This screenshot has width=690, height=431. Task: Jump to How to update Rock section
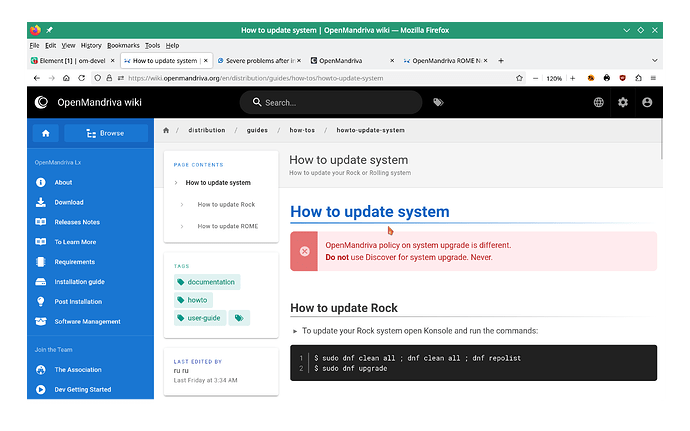point(226,204)
